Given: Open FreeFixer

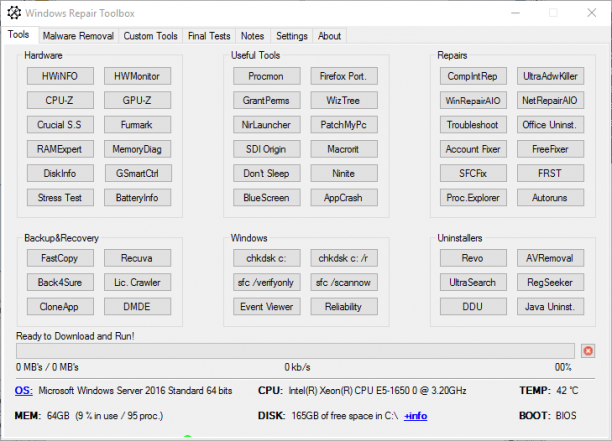Looking at the screenshot, I should click(550, 149).
